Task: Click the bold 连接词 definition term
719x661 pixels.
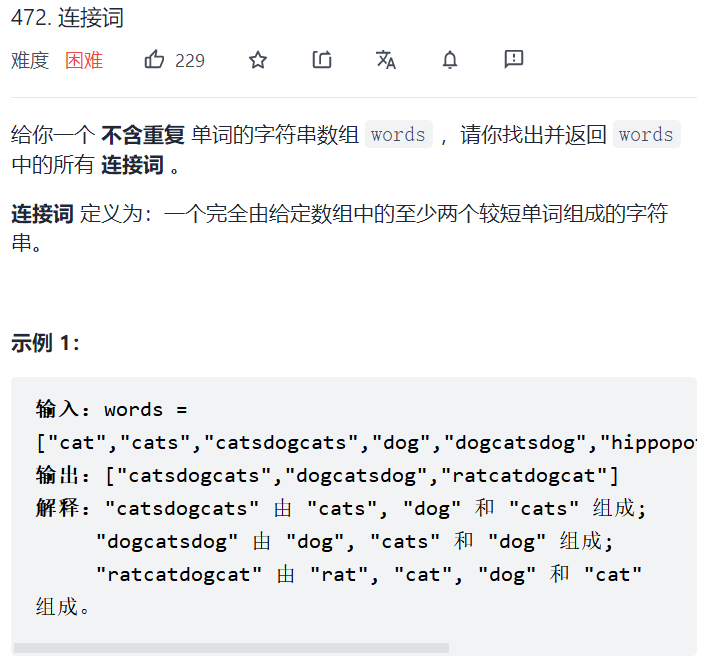Action: click(42, 214)
